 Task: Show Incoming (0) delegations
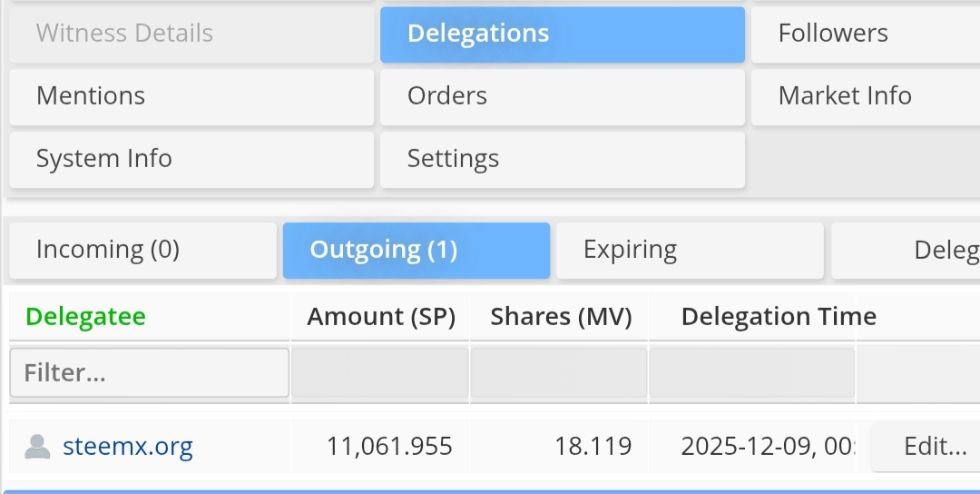point(143,250)
